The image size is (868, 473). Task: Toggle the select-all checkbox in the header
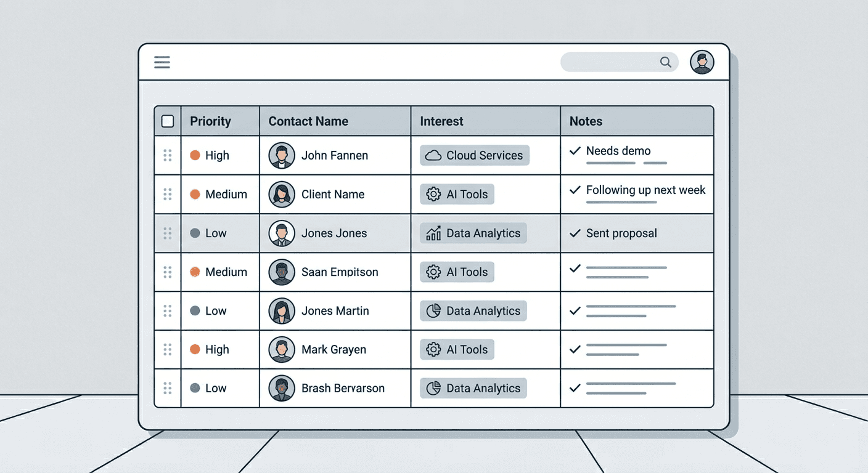coord(167,121)
